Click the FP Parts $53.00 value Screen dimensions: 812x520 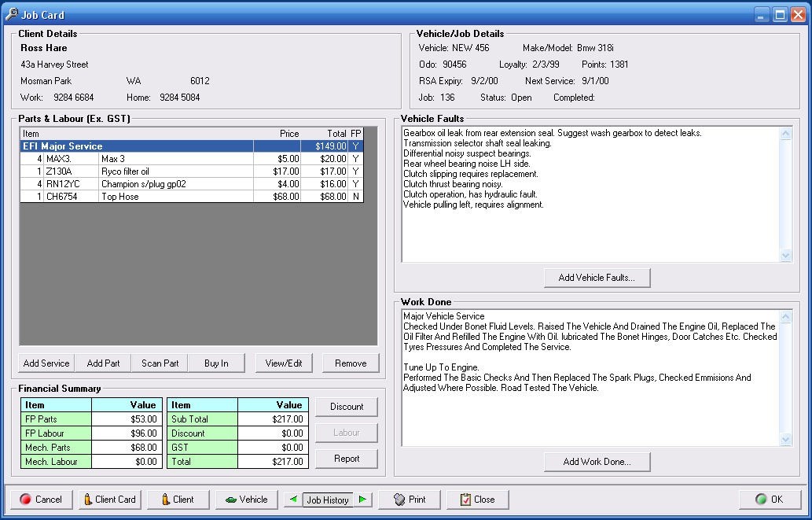click(x=127, y=419)
